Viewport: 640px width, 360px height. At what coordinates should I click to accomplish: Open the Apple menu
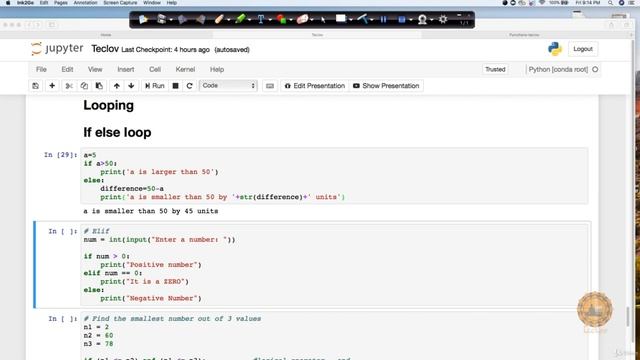(8, 3)
